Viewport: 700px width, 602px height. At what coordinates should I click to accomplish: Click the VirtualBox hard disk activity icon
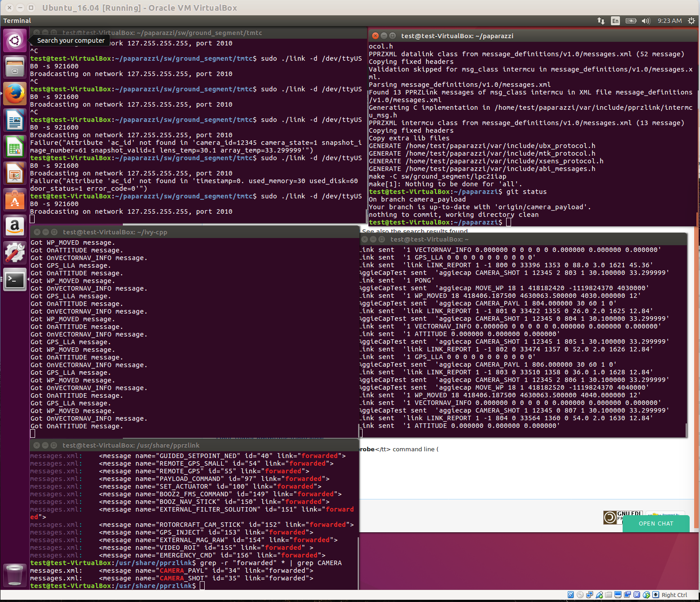[571, 595]
